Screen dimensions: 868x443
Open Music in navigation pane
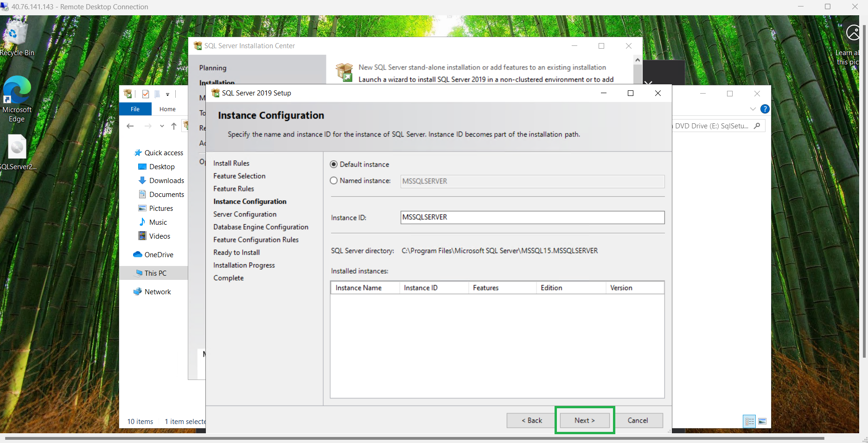click(153, 222)
